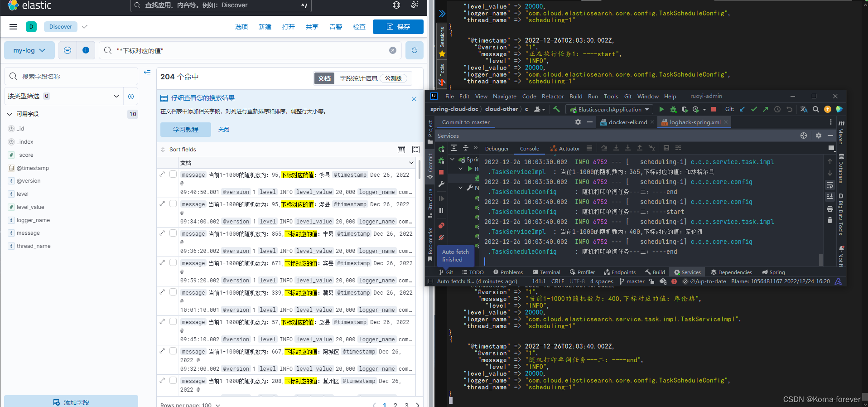Open the Kibana hamburger navigation menu
The image size is (868, 407).
tap(13, 27)
